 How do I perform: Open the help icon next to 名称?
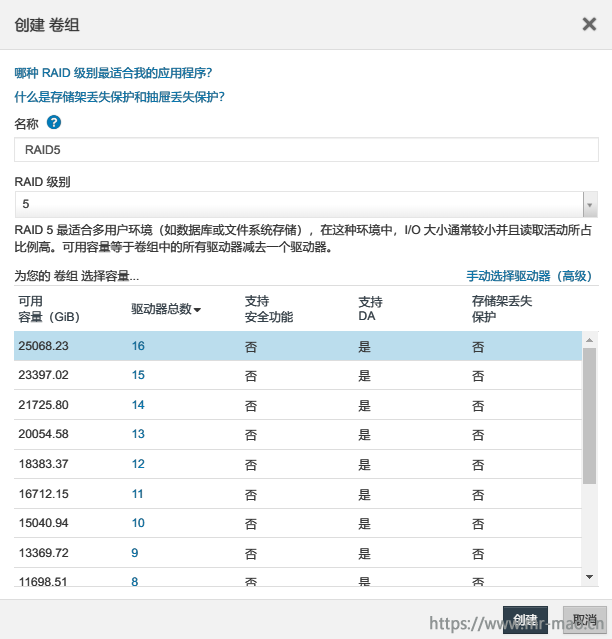(54, 122)
